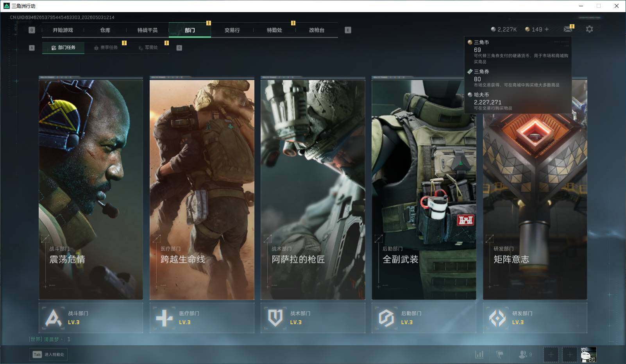626x364 pixels.
Task: Click the player avatar portrait
Action: pyautogui.click(x=588, y=355)
